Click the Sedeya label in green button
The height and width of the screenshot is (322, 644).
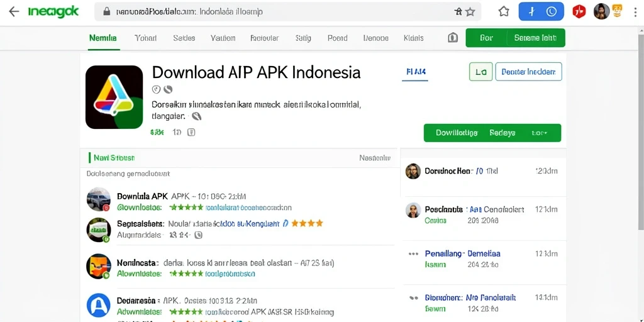502,133
